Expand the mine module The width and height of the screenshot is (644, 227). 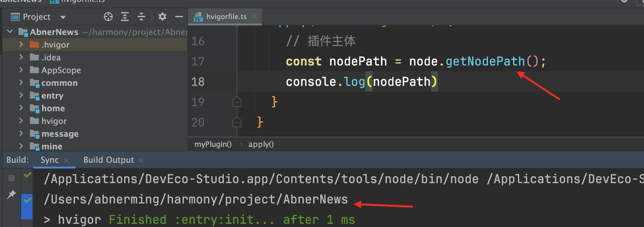pyautogui.click(x=21, y=146)
